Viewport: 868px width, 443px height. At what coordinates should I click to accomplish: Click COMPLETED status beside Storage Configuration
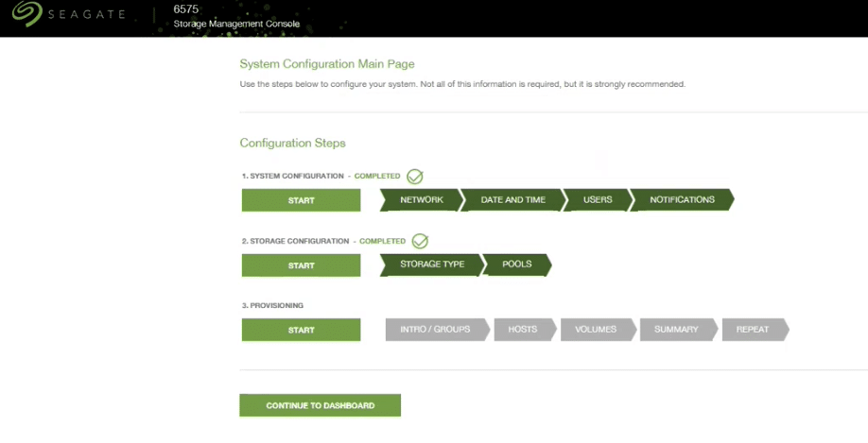point(383,241)
